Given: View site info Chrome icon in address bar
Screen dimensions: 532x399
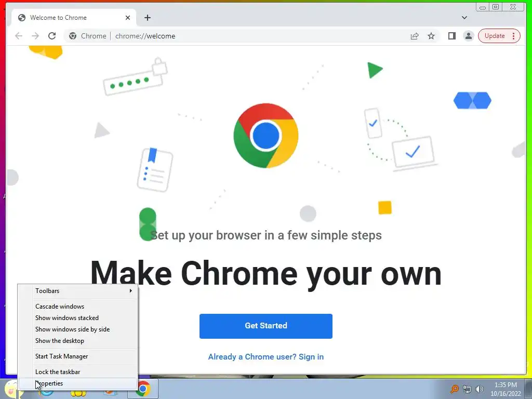Looking at the screenshot, I should coord(73,36).
